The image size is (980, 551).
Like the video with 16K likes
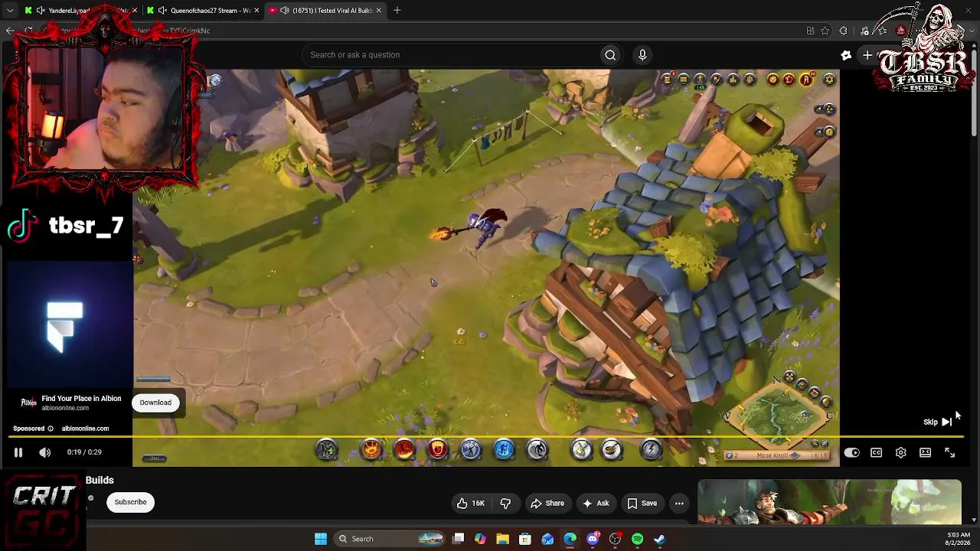tap(471, 503)
